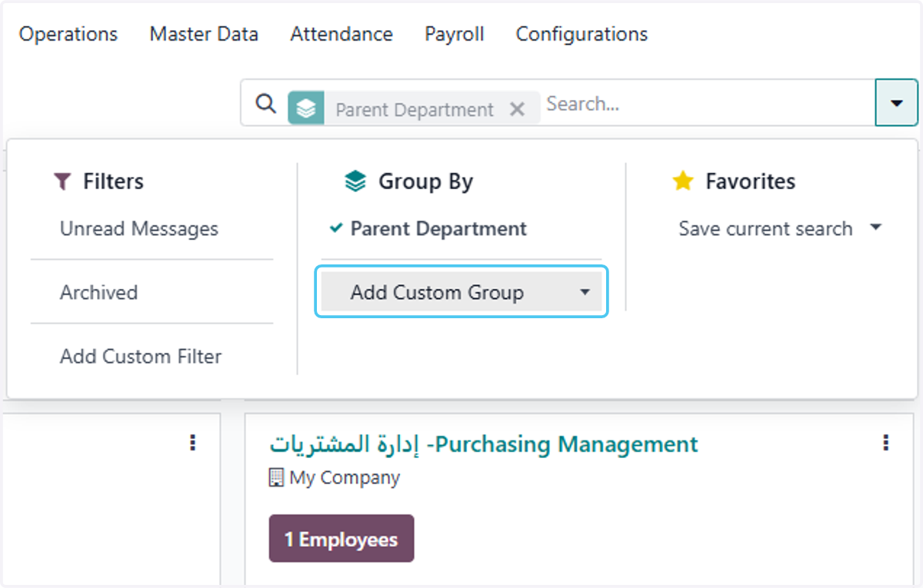The height and width of the screenshot is (588, 923).
Task: Click the My Company text
Action: [345, 478]
